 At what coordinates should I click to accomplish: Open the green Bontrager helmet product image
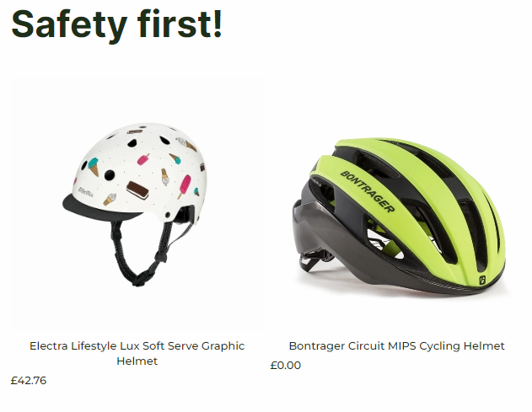tap(396, 205)
